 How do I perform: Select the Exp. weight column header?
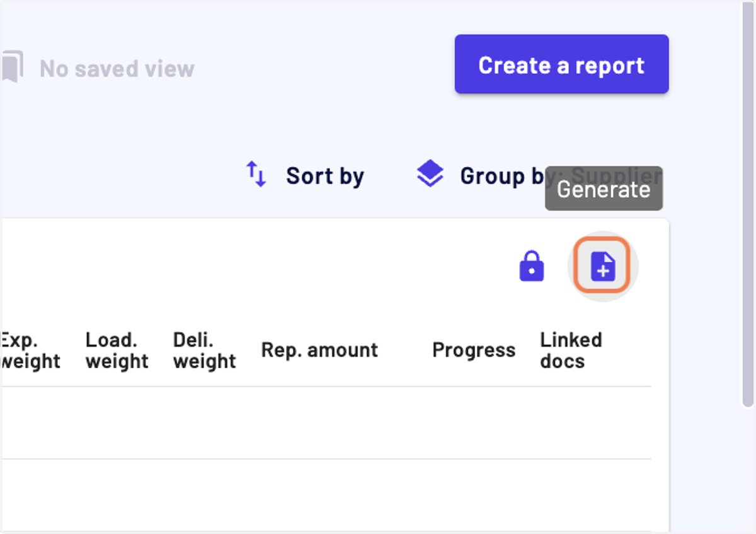click(30, 351)
